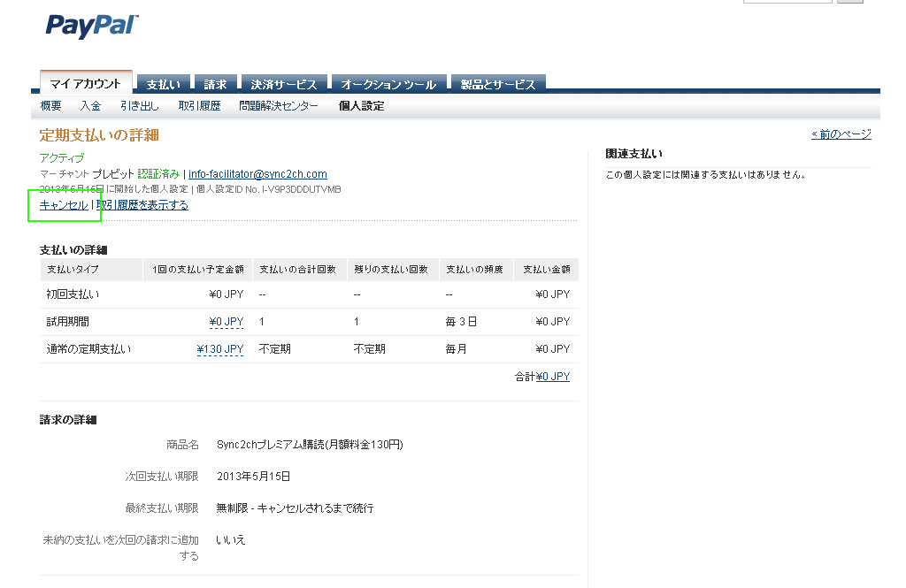Click the 関連支払い sidebar heading

(633, 154)
